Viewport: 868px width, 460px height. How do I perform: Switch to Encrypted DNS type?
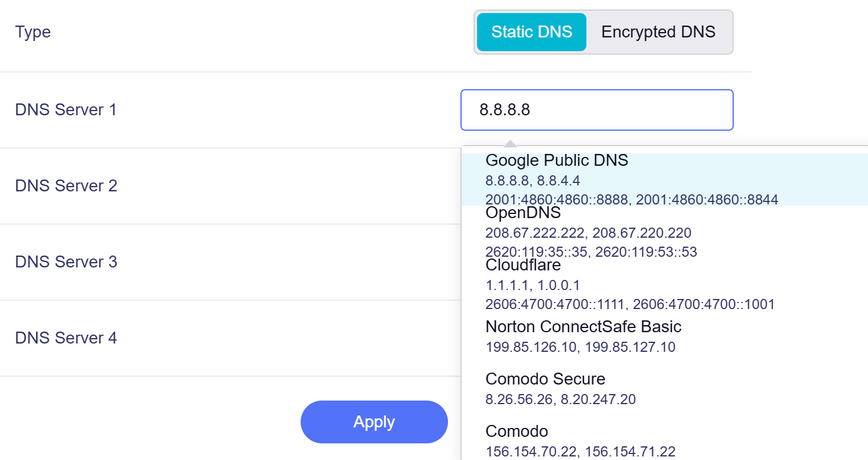click(658, 32)
